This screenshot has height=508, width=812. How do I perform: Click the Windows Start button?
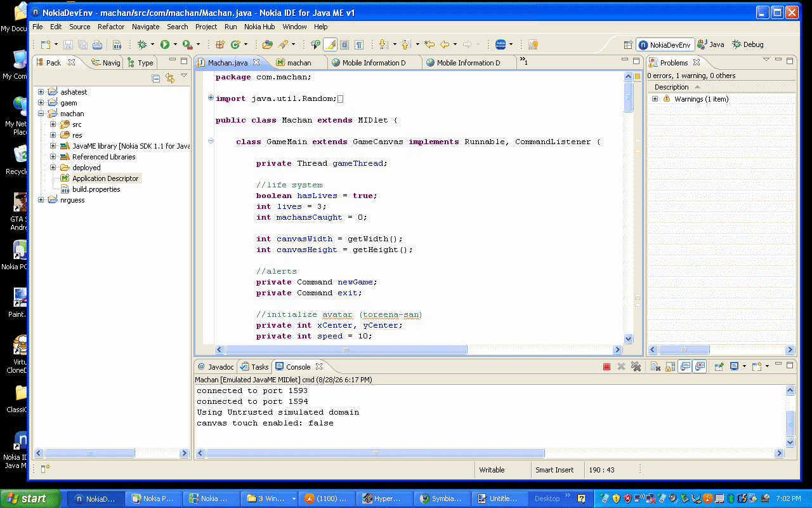[x=30, y=498]
